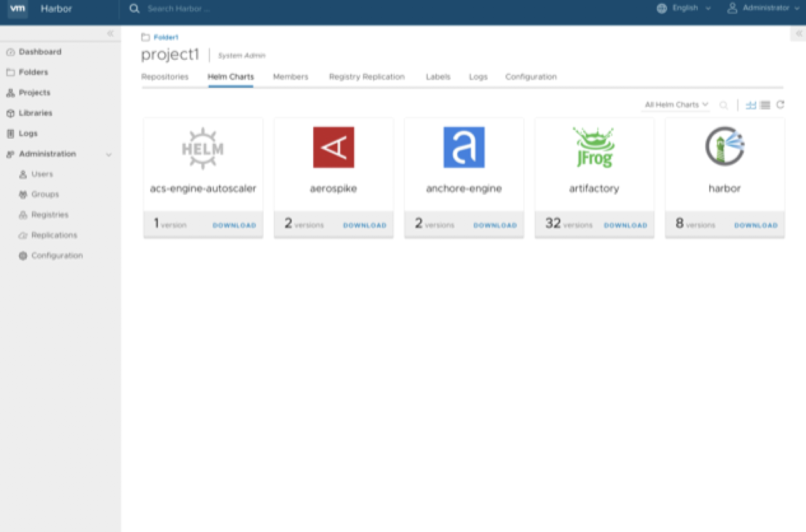Click the chart filter search icon
Image resolution: width=806 pixels, height=532 pixels.
click(x=724, y=105)
